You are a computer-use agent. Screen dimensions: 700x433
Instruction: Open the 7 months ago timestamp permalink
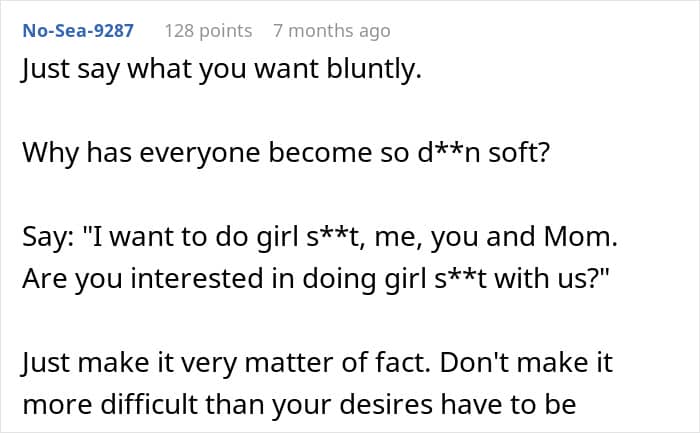point(332,31)
